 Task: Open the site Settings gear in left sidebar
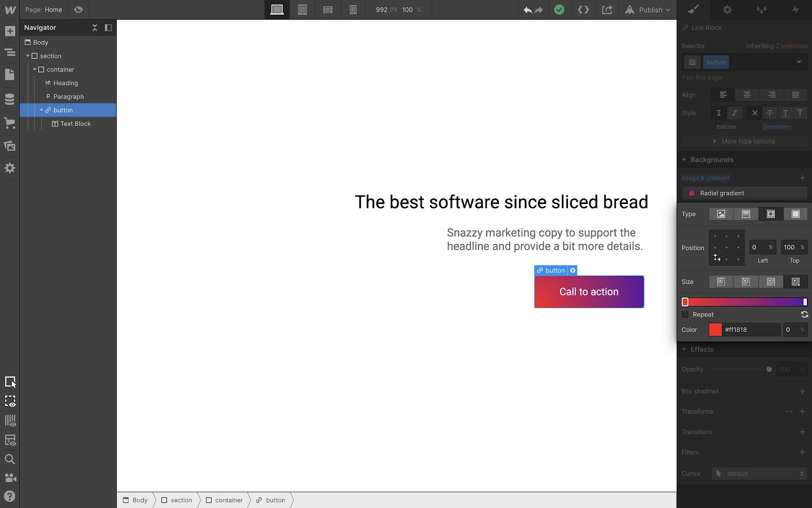tap(10, 168)
